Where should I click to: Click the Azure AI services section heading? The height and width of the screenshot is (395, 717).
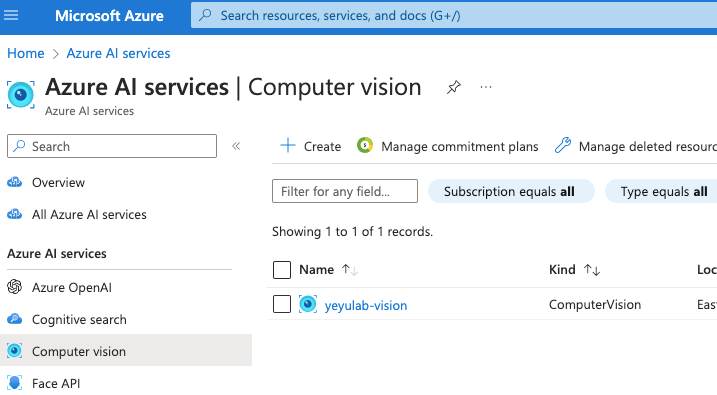click(57, 254)
